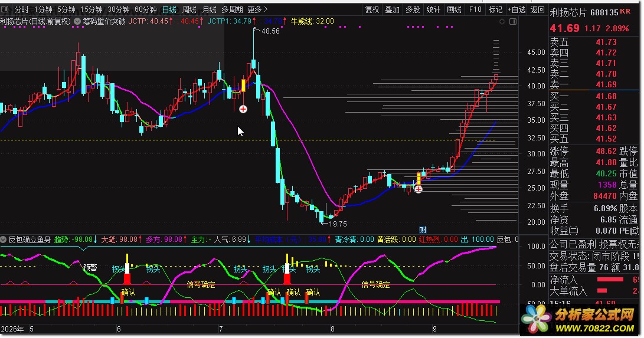Switch to the 15分钟 period tab

pyautogui.click(x=91, y=9)
